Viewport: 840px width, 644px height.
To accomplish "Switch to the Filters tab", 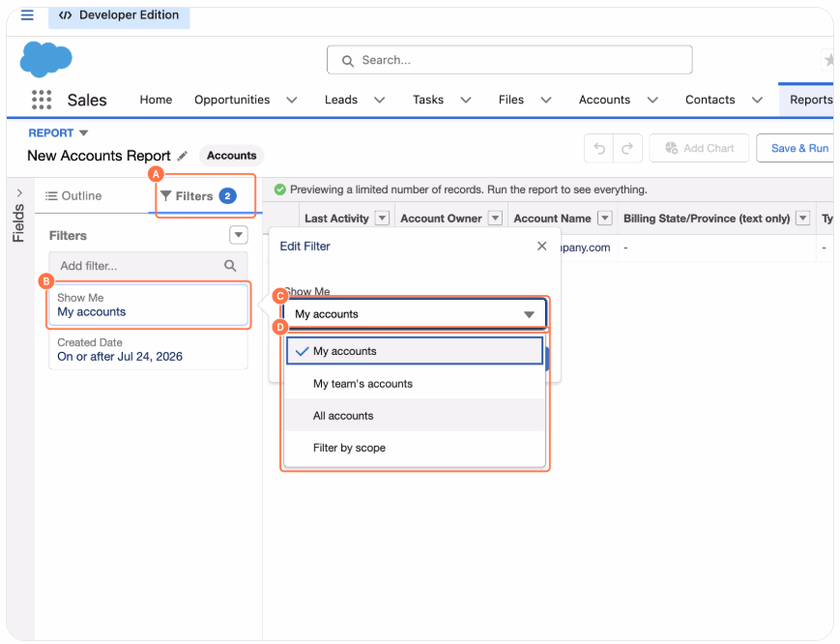I will click(x=205, y=196).
